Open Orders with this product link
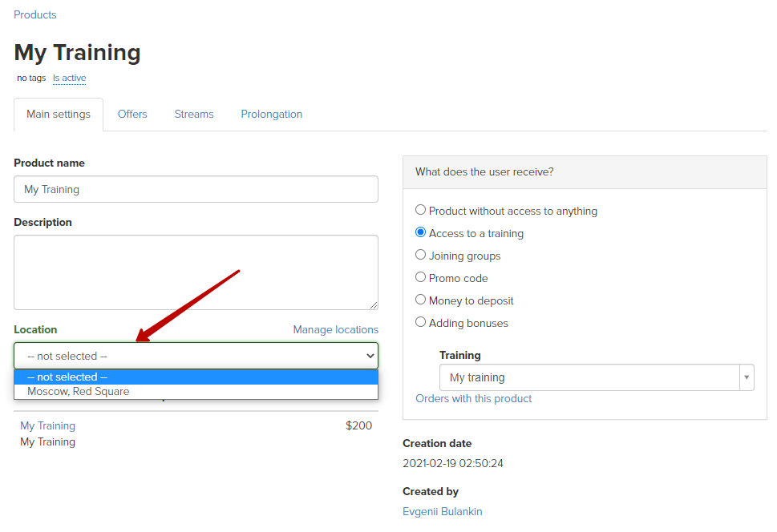This screenshot has width=777, height=532. tap(473, 399)
